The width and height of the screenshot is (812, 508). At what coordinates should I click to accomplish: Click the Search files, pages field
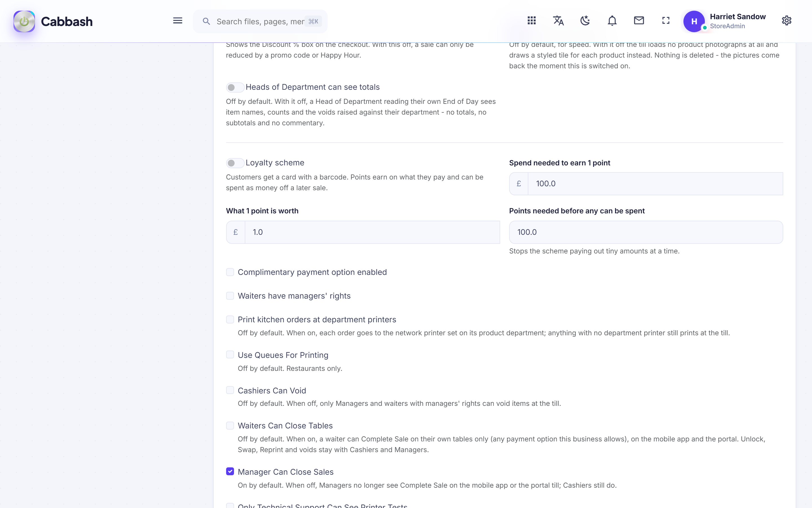pyautogui.click(x=260, y=21)
